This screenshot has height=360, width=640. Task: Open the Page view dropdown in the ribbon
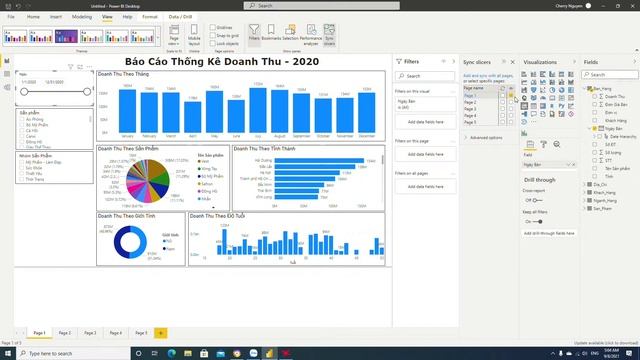tap(174, 35)
